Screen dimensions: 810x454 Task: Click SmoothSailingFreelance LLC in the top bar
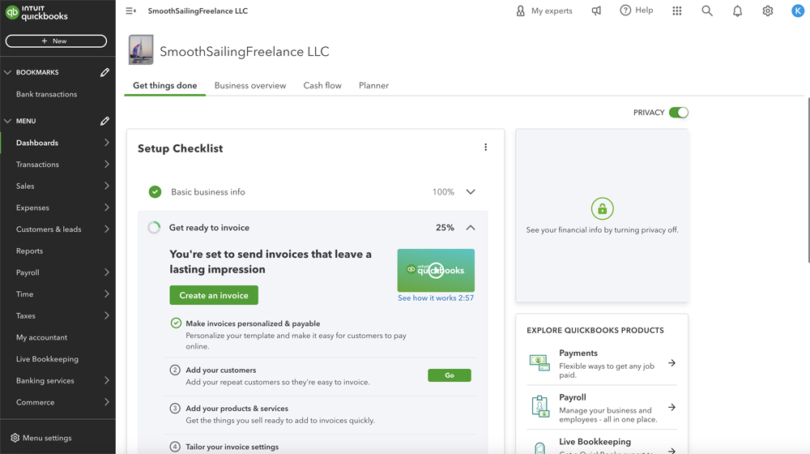pos(198,11)
